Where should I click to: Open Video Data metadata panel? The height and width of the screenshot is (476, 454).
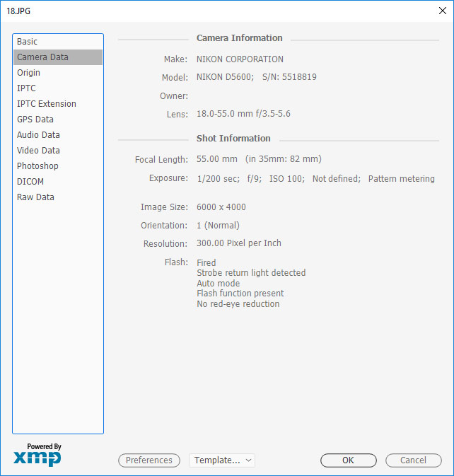[x=38, y=151]
